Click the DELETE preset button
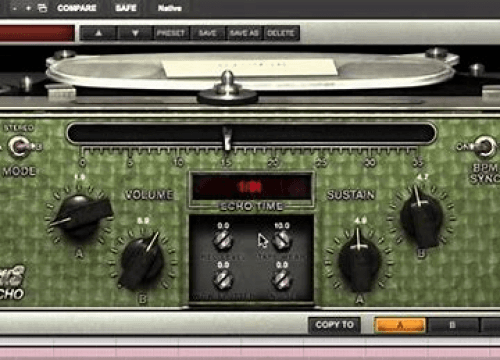The height and width of the screenshot is (360, 500). pos(280,33)
